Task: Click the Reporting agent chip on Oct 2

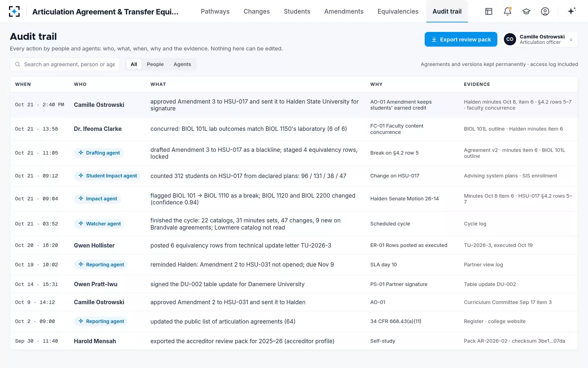Action: coord(101,321)
